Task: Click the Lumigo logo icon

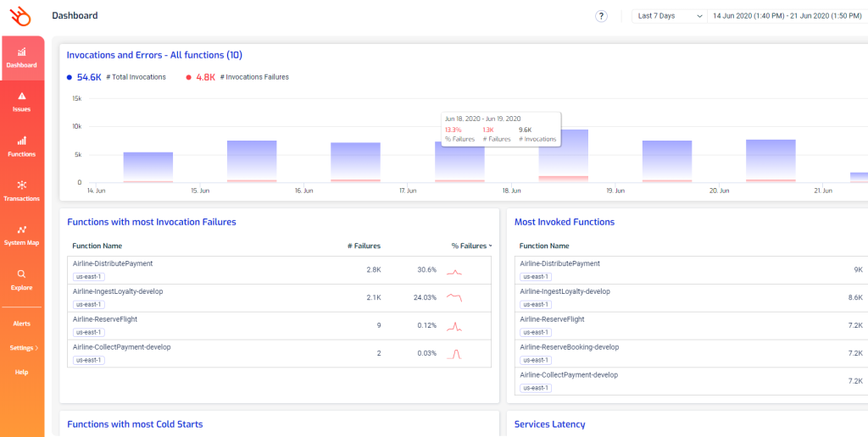Action: click(21, 16)
